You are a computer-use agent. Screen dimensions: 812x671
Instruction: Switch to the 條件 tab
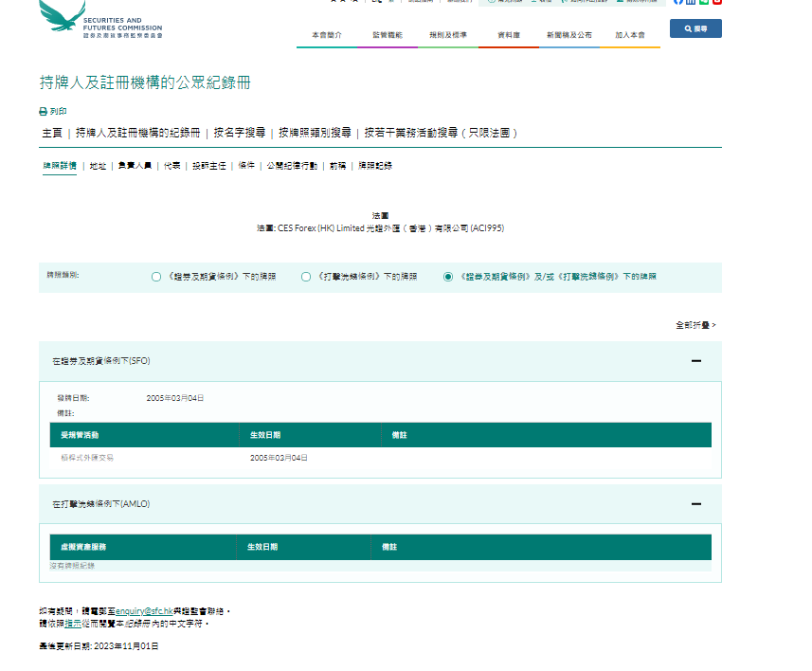click(246, 166)
